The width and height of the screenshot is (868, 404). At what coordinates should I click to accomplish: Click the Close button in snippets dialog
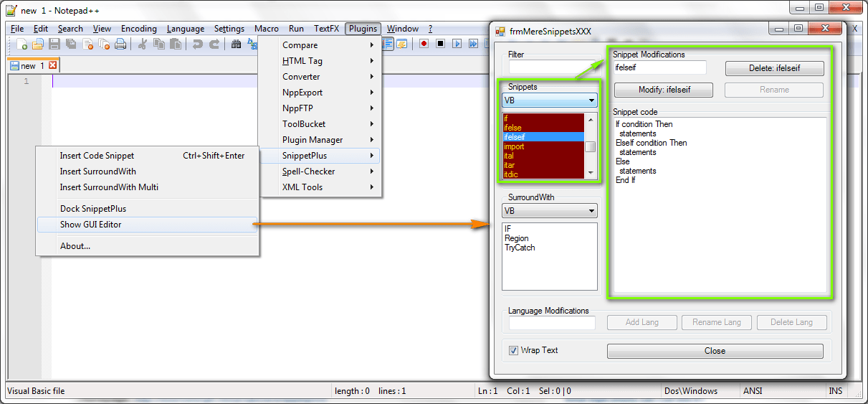715,351
